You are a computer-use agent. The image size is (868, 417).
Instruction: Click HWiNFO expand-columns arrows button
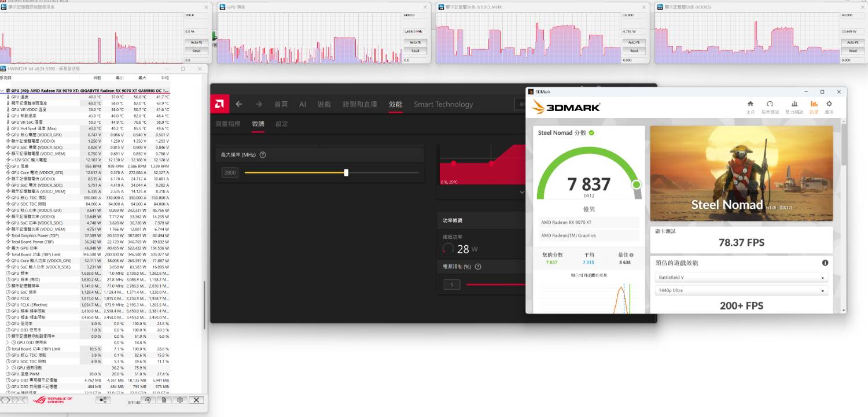click(6, 400)
